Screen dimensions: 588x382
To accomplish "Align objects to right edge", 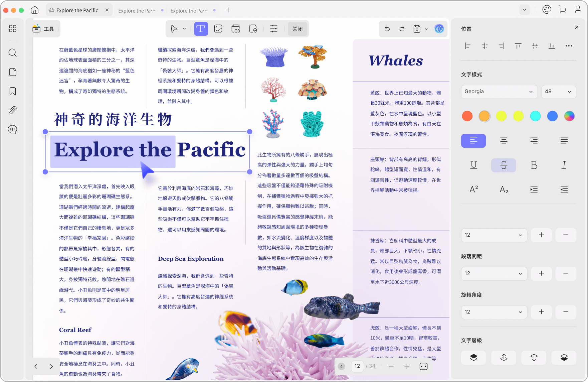I will (x=501, y=46).
